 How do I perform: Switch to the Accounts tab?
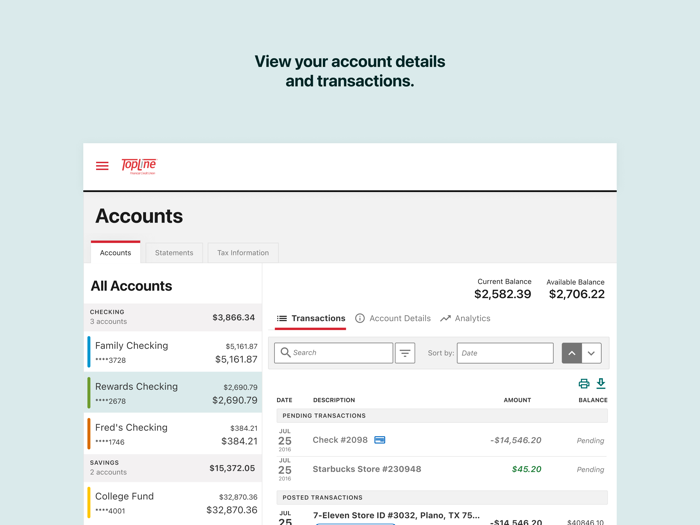click(116, 252)
